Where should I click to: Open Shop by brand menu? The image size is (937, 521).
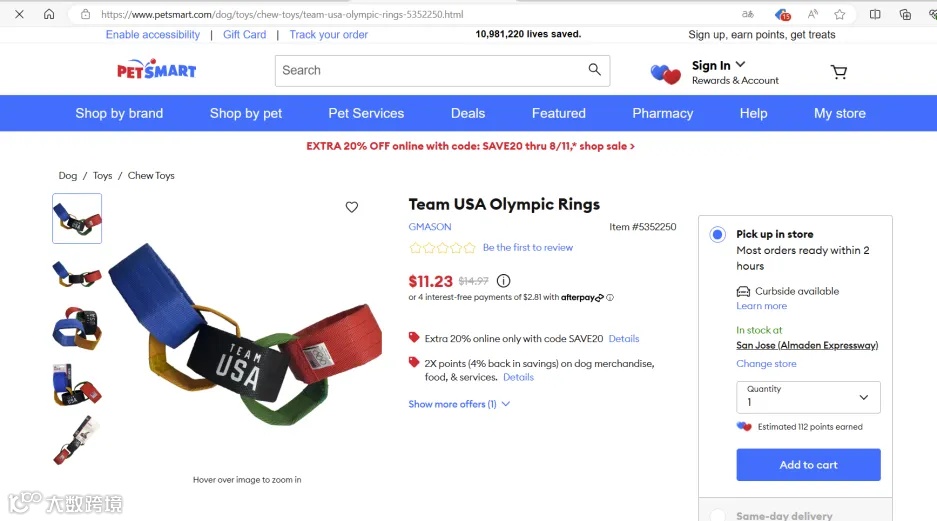(119, 113)
